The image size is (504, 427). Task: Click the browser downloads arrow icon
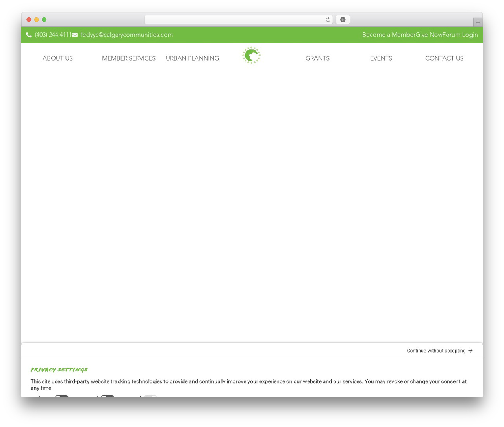343,20
